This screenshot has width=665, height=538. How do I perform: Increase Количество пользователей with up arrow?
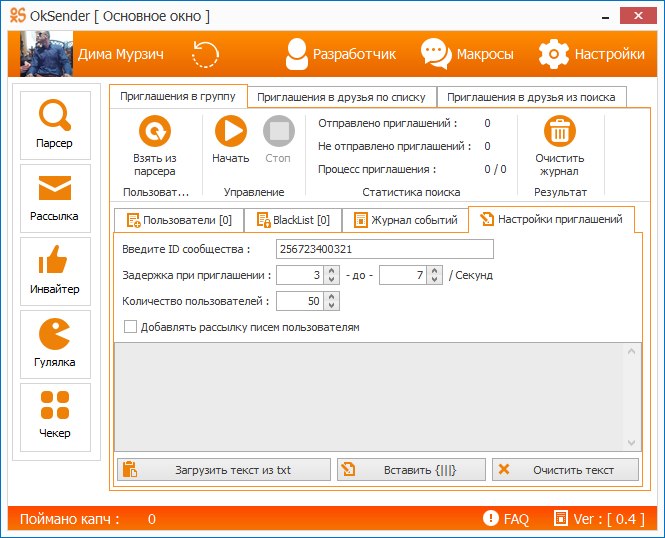click(332, 297)
